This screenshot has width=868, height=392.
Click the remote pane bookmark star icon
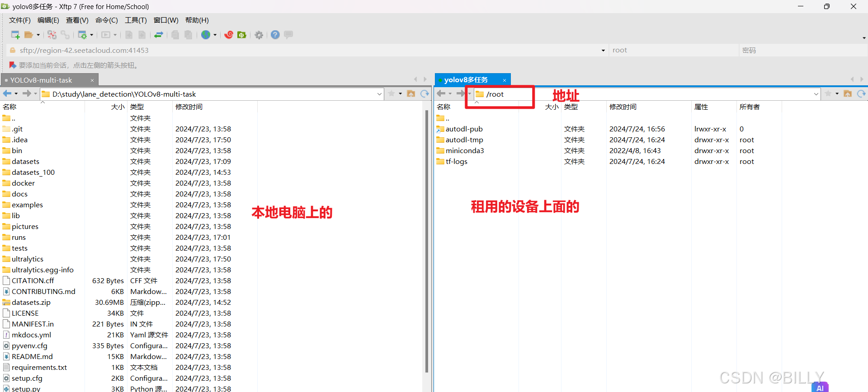(828, 93)
